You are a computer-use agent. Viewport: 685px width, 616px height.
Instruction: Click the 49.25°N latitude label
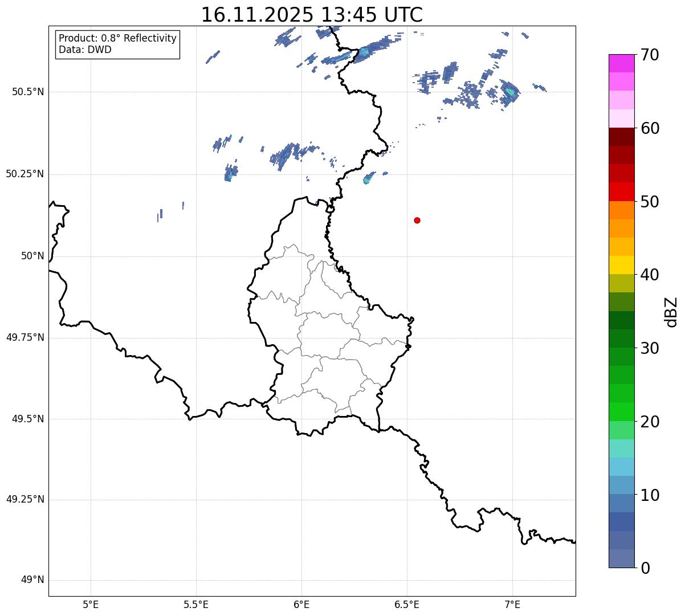click(x=25, y=500)
